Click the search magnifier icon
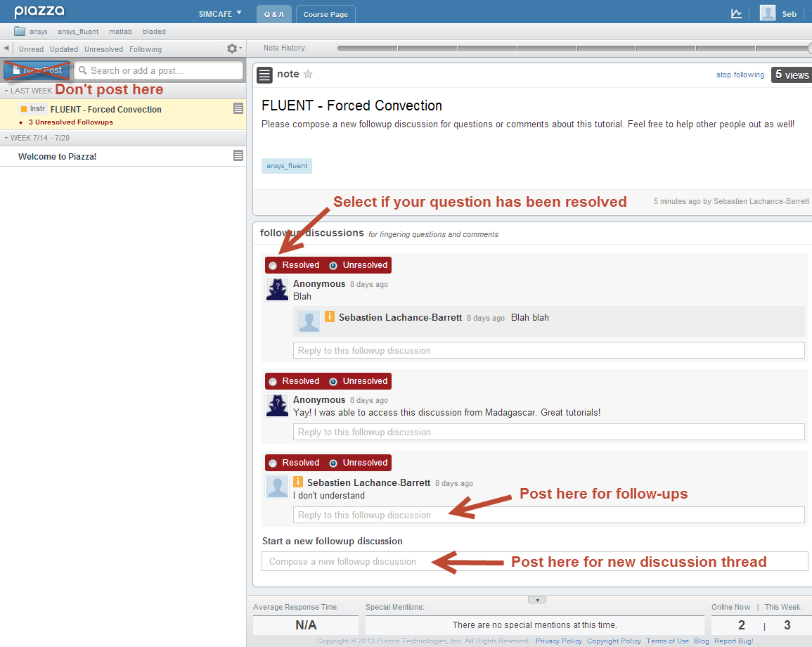 pyautogui.click(x=82, y=70)
